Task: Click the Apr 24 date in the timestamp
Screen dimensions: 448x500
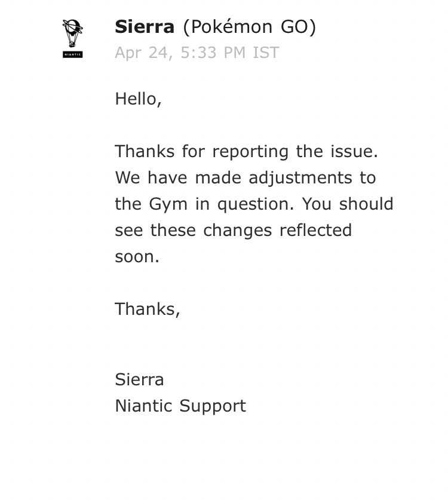Action: pos(144,53)
